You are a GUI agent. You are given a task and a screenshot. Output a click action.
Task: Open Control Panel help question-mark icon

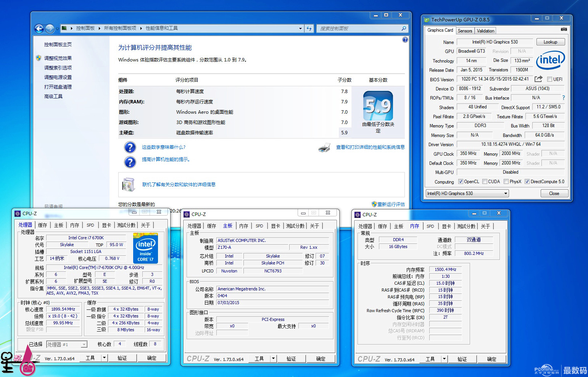tap(405, 40)
